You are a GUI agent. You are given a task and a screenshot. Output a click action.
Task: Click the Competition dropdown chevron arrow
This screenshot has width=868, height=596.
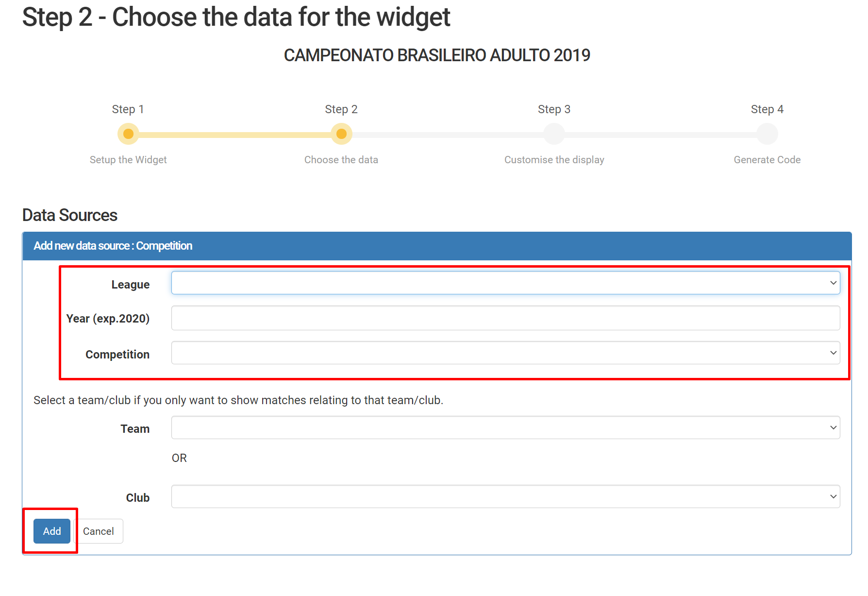pos(833,353)
